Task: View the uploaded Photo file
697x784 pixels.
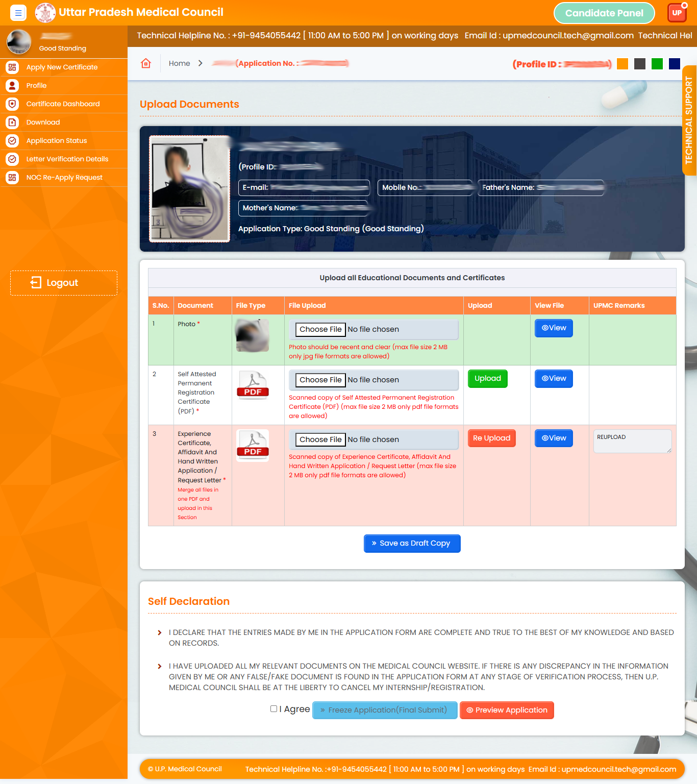Action: point(554,328)
